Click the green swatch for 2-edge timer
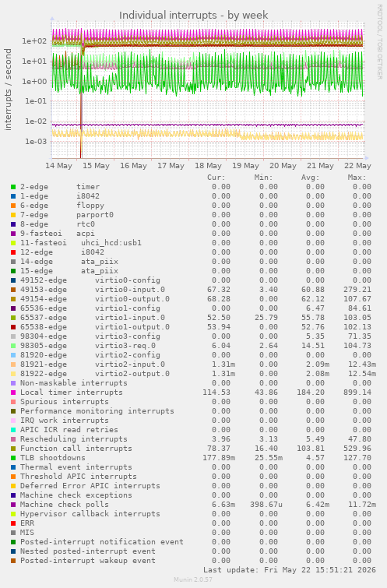Viewport: 387px width, 588px height. (13, 187)
